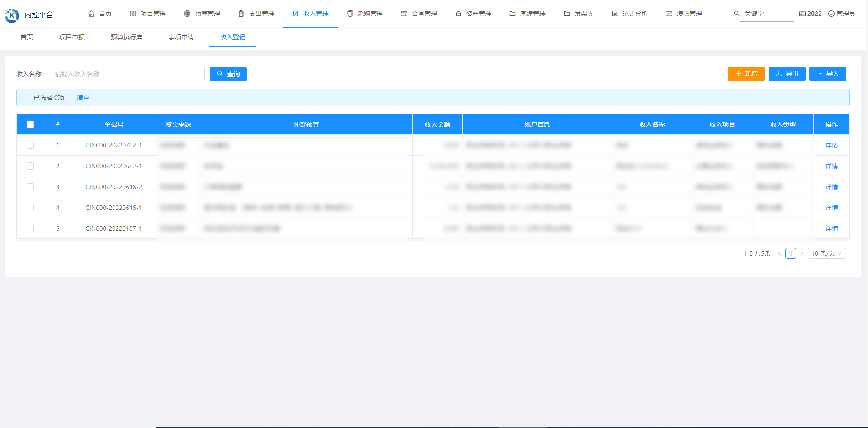Click the platform logo icon
The image size is (868, 428).
click(x=12, y=15)
